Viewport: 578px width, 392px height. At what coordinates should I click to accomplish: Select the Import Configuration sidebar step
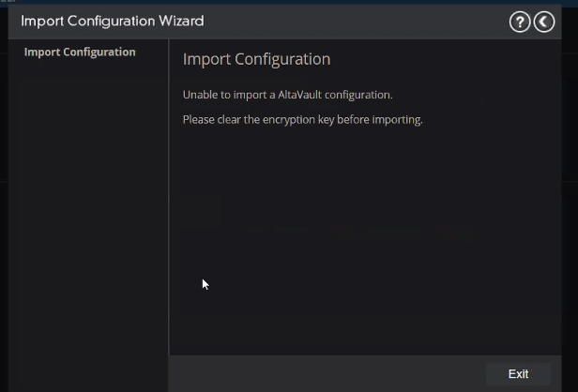click(x=80, y=52)
